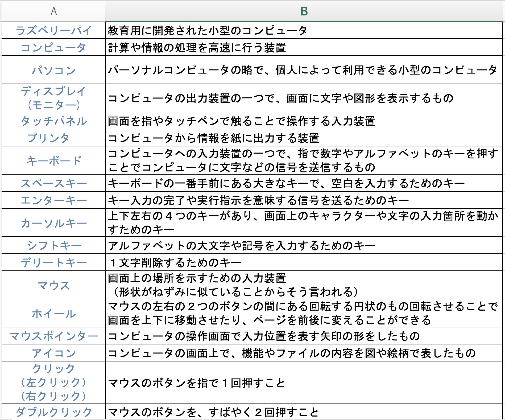Click the エンターキー cell
Image resolution: width=505 pixels, height=420 pixels.
(54, 200)
